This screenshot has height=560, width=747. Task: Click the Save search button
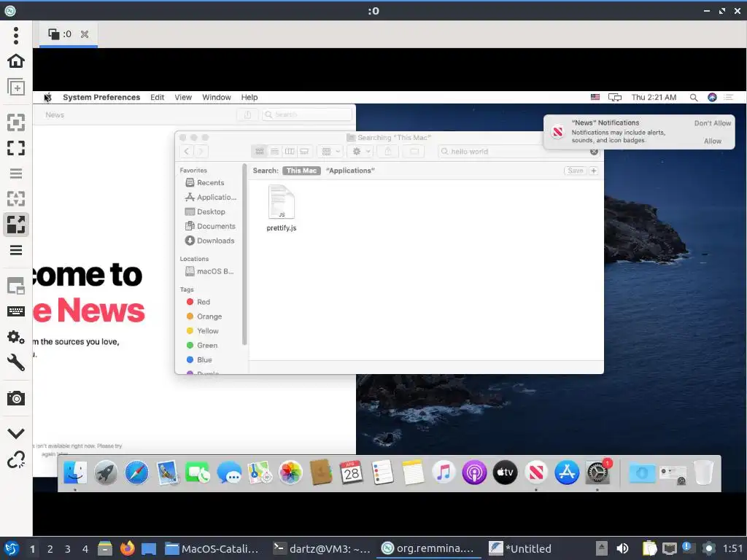tap(575, 171)
